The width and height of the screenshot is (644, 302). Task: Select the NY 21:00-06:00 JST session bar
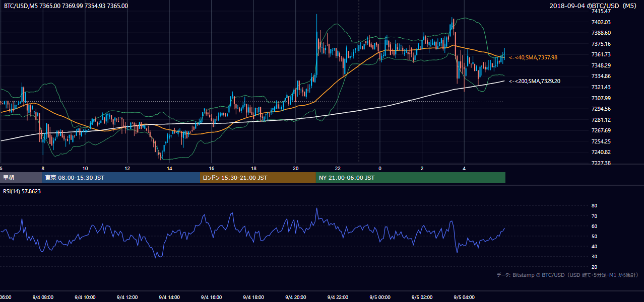click(x=411, y=178)
